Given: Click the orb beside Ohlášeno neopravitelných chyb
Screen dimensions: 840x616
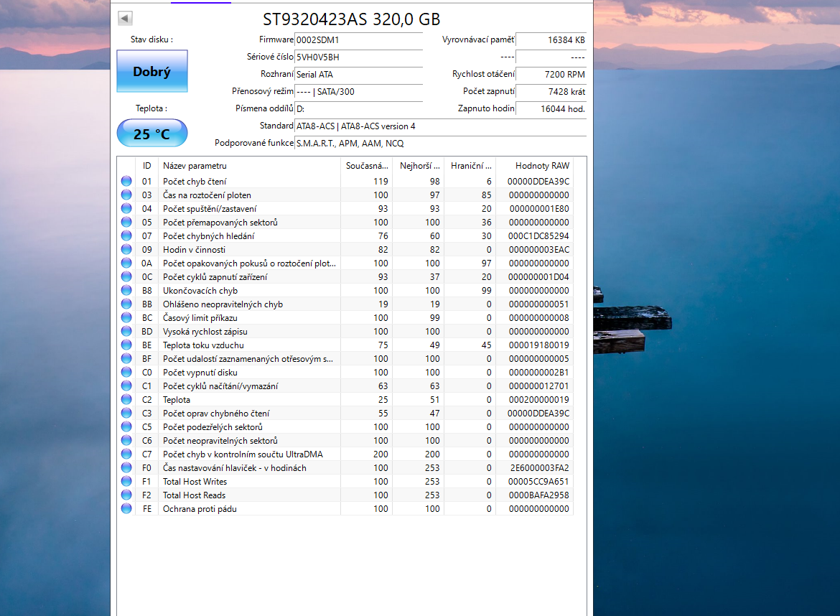Looking at the screenshot, I should click(126, 304).
